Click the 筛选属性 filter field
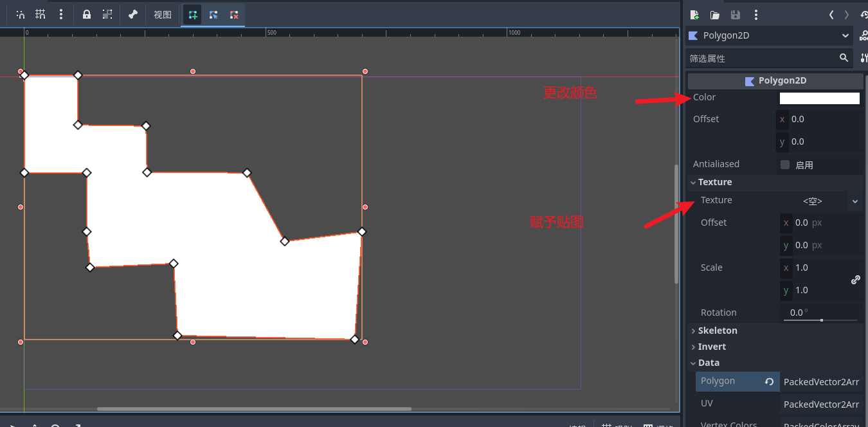The image size is (868, 427). point(762,59)
